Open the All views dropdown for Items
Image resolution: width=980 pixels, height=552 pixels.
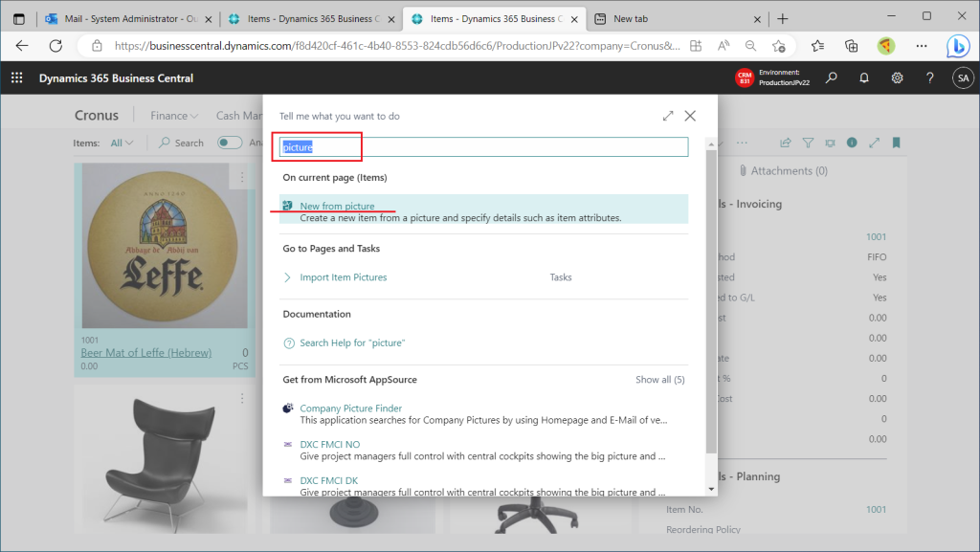122,143
